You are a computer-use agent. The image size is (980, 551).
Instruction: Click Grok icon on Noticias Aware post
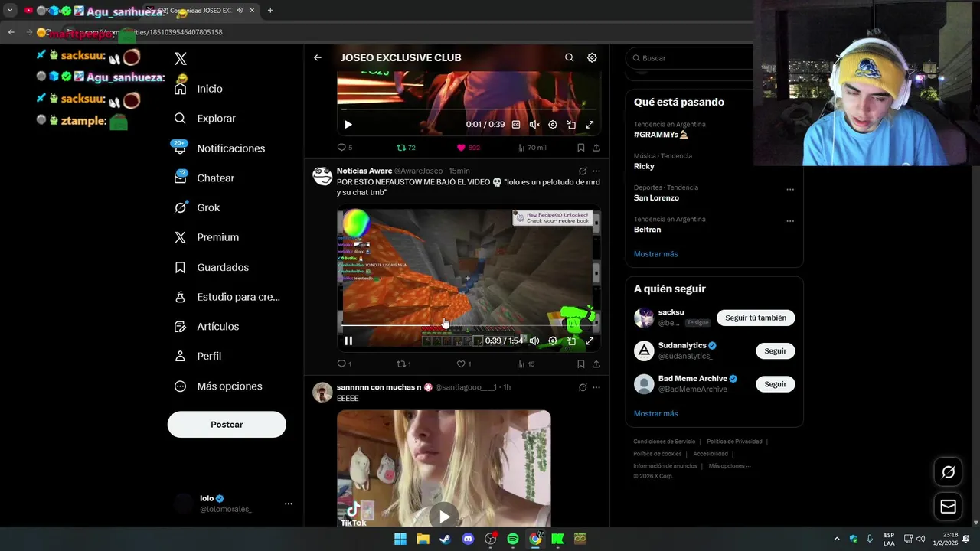[583, 171]
